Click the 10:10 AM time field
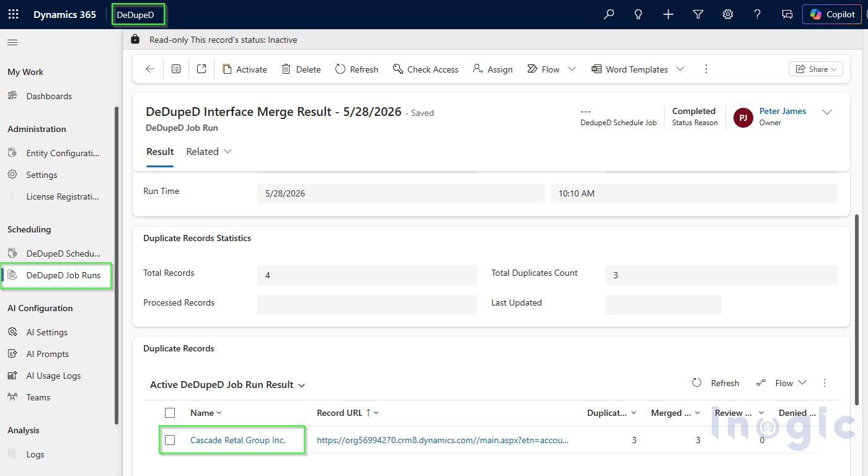The width and height of the screenshot is (868, 476). (694, 193)
